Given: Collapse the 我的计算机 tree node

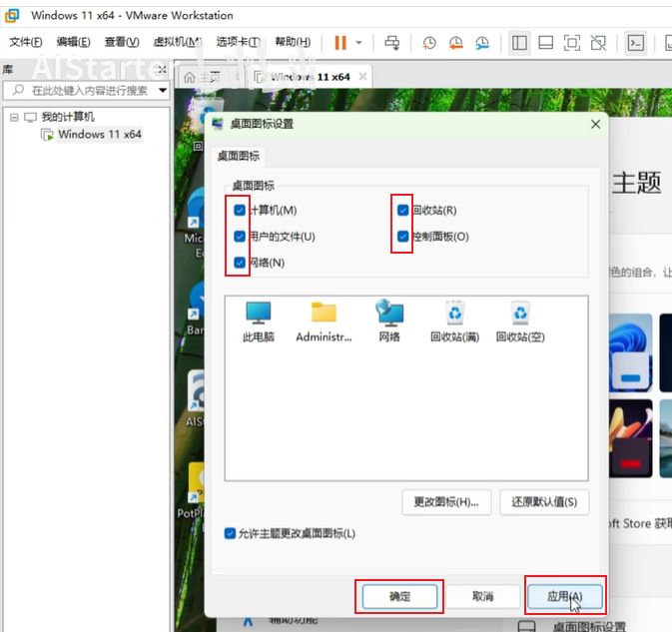Looking at the screenshot, I should pos(14,117).
